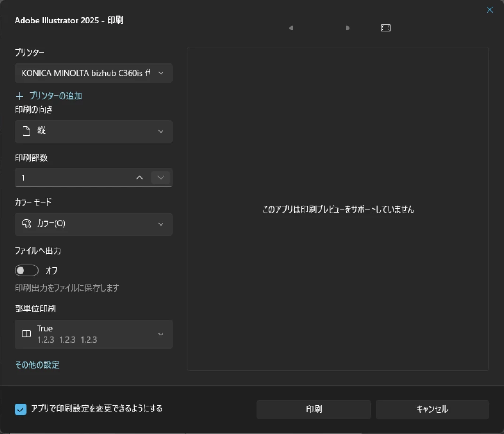Viewport: 504px width, 434px height.
Task: Go to the next preview page arrow
Action: [x=348, y=28]
